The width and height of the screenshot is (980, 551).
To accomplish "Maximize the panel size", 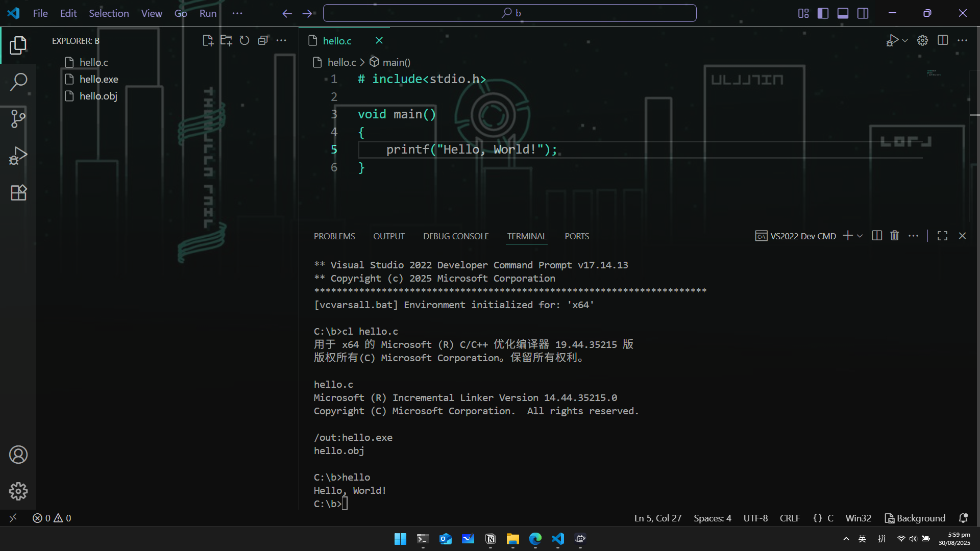I will point(942,236).
